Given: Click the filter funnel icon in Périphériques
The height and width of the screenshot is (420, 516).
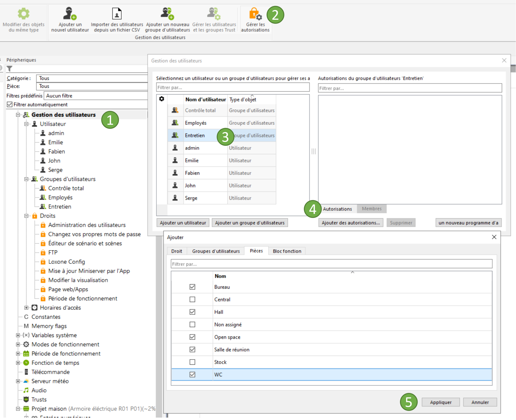Looking at the screenshot, I should point(9,69).
